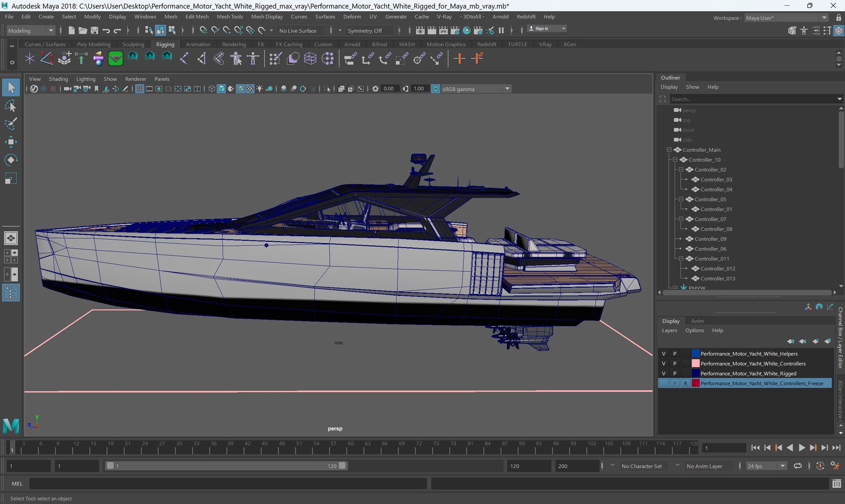Image resolution: width=845 pixels, height=504 pixels.
Task: Open a scene with the folder icon
Action: click(83, 30)
